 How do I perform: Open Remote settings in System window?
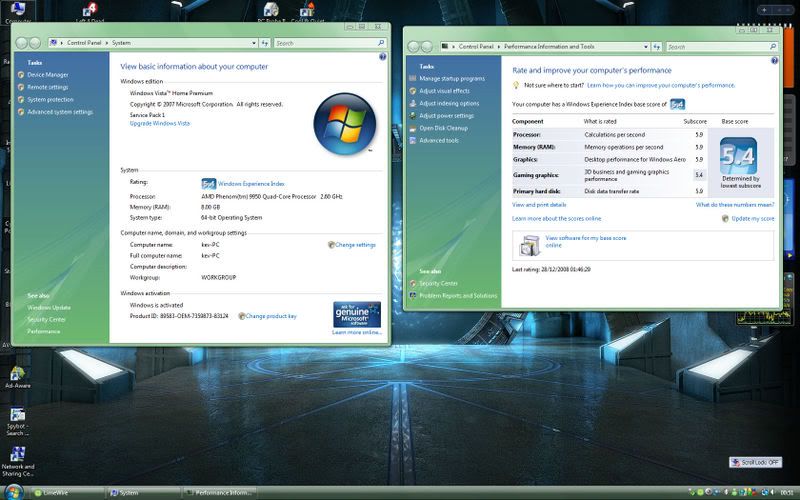pos(47,87)
